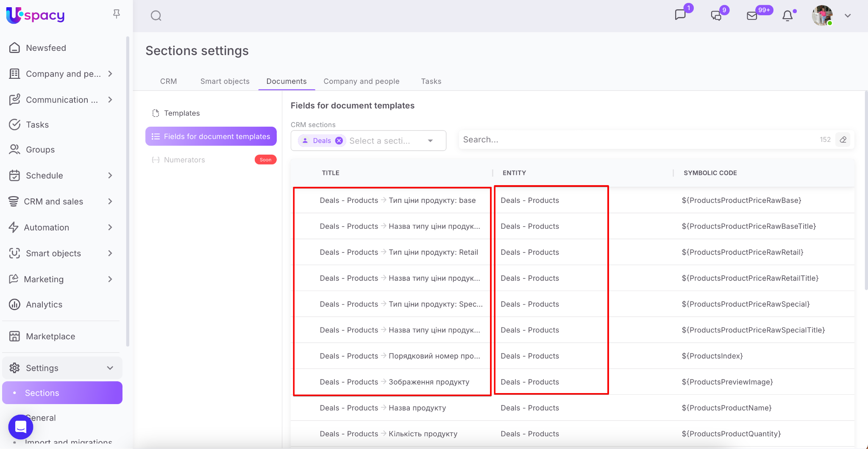868x449 pixels.
Task: Open the notifications bell icon
Action: (x=787, y=16)
